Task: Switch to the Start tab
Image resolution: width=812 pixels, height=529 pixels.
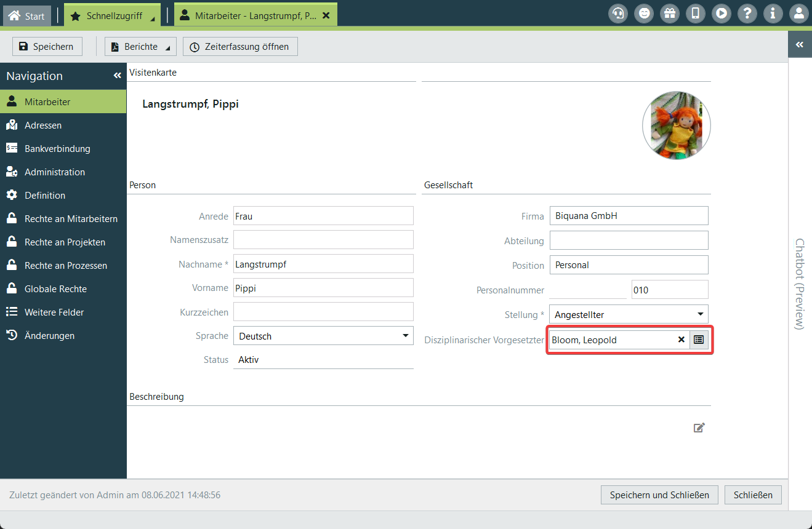Action: (x=26, y=16)
